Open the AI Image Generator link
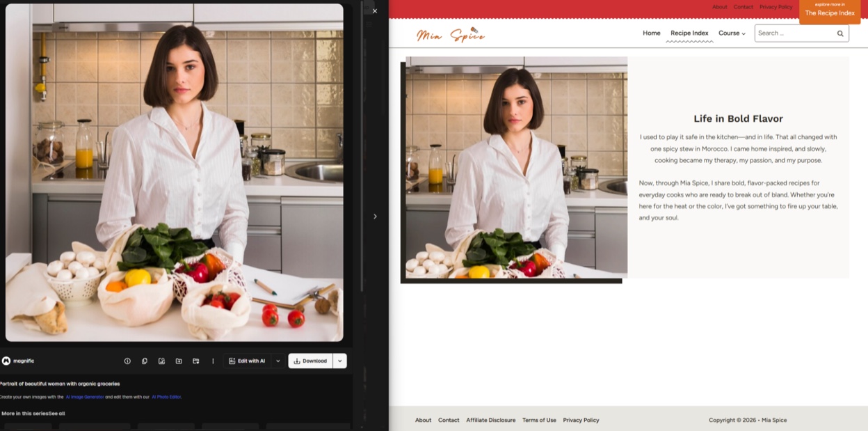This screenshot has height=431, width=868. point(85,397)
